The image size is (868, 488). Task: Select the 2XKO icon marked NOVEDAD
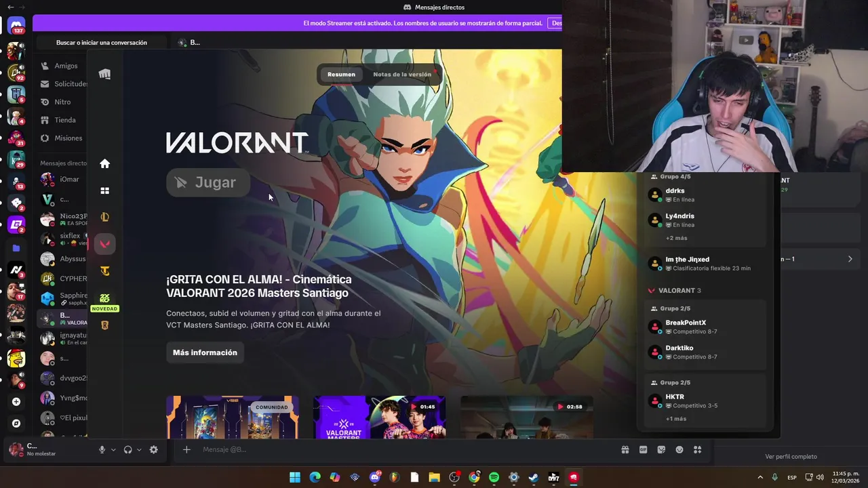tap(104, 298)
